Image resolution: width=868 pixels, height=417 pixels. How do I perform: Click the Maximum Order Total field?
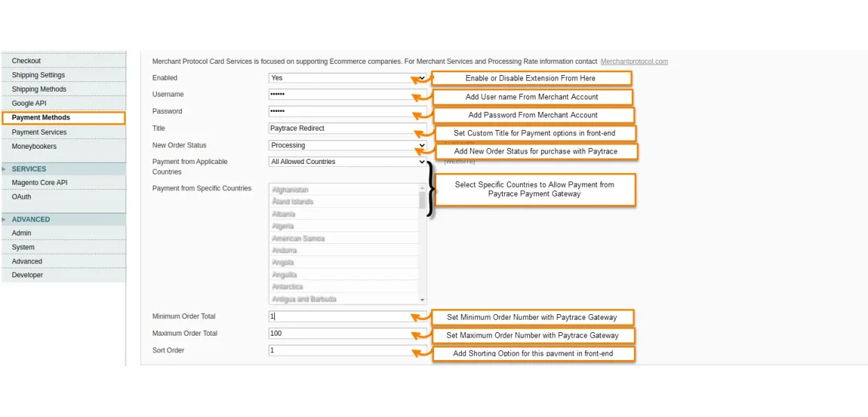coord(339,334)
